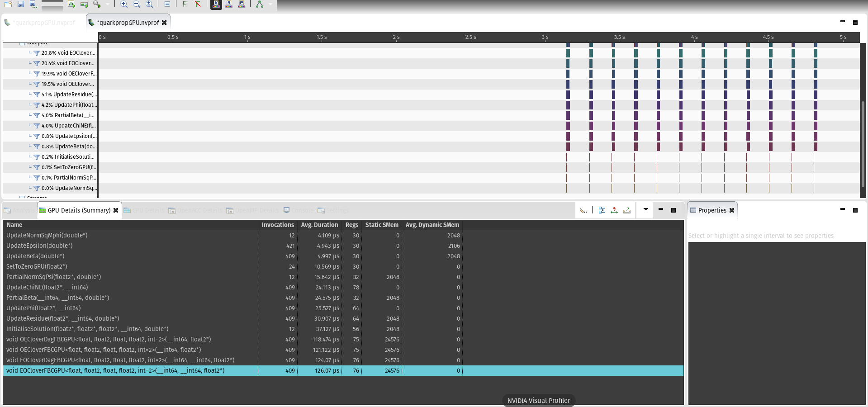Close the Properties tab
868x407 pixels.
pos(732,210)
